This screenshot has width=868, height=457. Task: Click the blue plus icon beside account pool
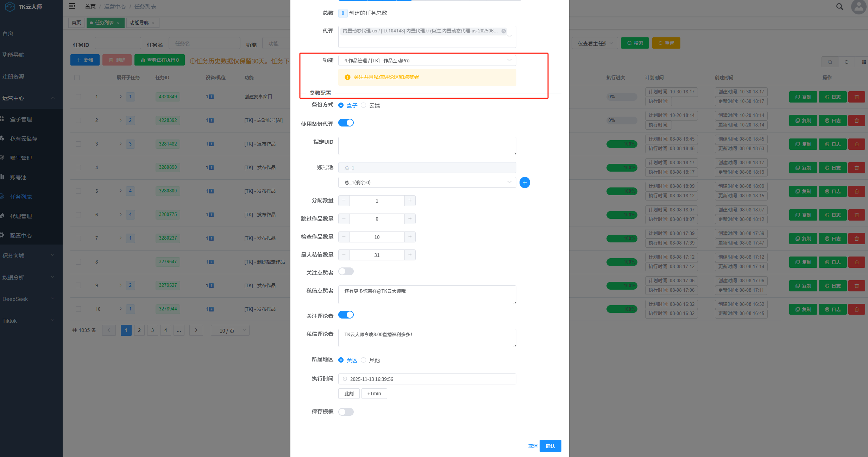click(x=524, y=183)
